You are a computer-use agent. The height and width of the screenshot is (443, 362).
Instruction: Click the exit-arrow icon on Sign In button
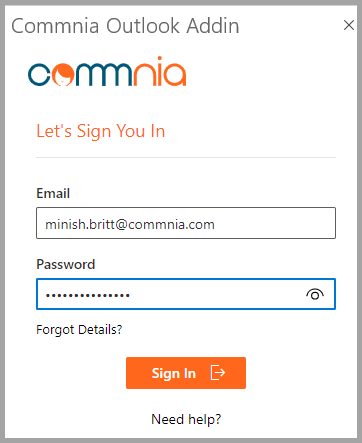(218, 373)
